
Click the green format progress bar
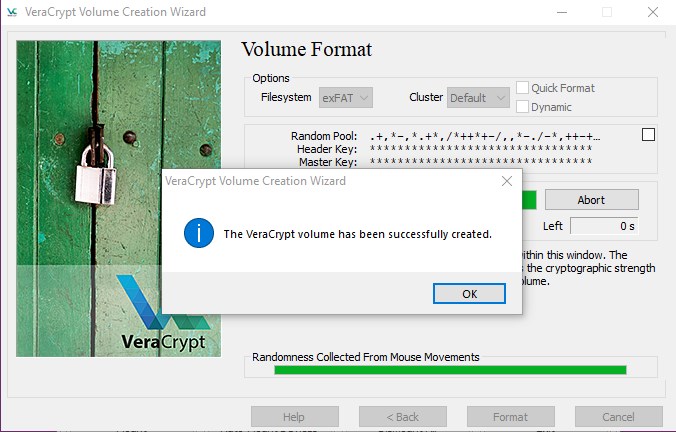point(529,200)
